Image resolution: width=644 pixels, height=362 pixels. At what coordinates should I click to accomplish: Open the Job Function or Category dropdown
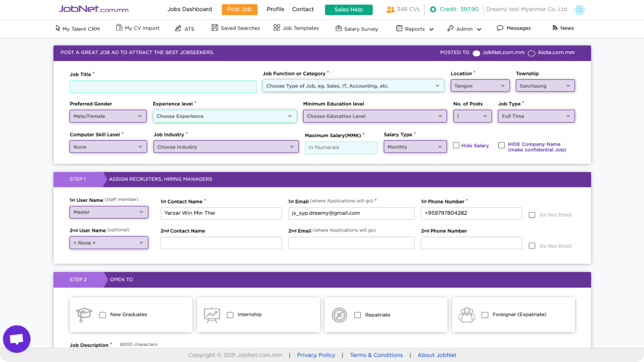pos(353,86)
